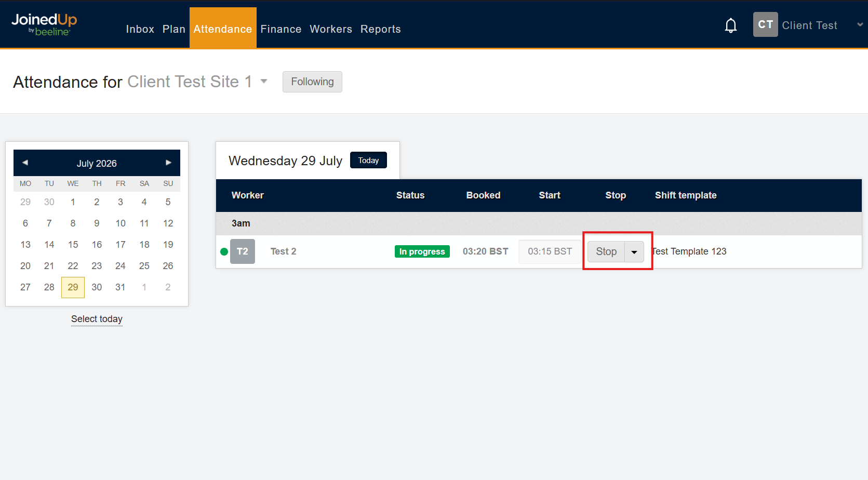Open the Plan menu
868x480 pixels.
tap(174, 29)
